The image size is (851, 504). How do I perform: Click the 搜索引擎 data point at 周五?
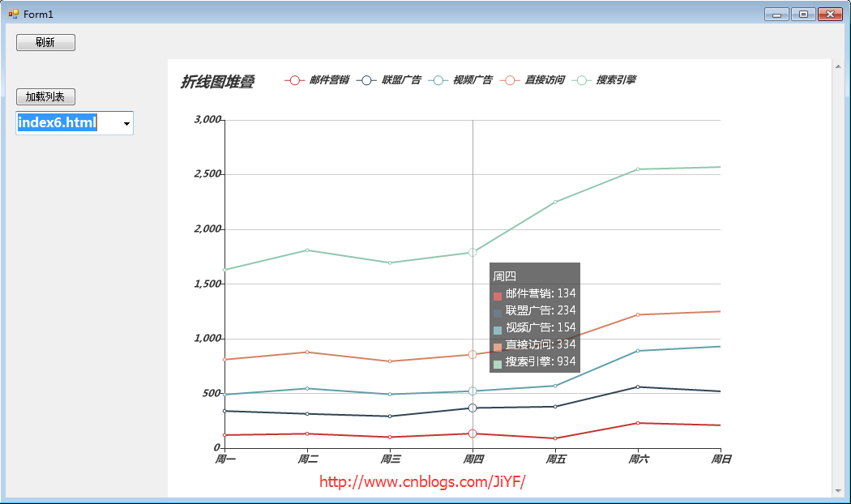(555, 203)
